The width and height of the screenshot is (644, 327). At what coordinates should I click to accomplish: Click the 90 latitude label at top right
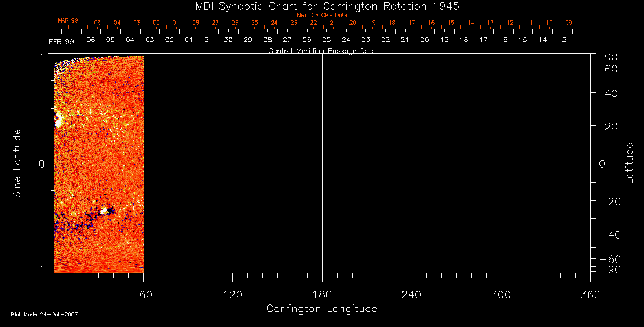click(612, 57)
